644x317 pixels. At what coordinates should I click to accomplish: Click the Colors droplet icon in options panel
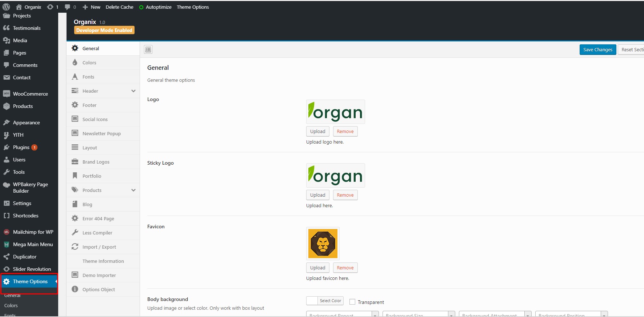click(75, 63)
